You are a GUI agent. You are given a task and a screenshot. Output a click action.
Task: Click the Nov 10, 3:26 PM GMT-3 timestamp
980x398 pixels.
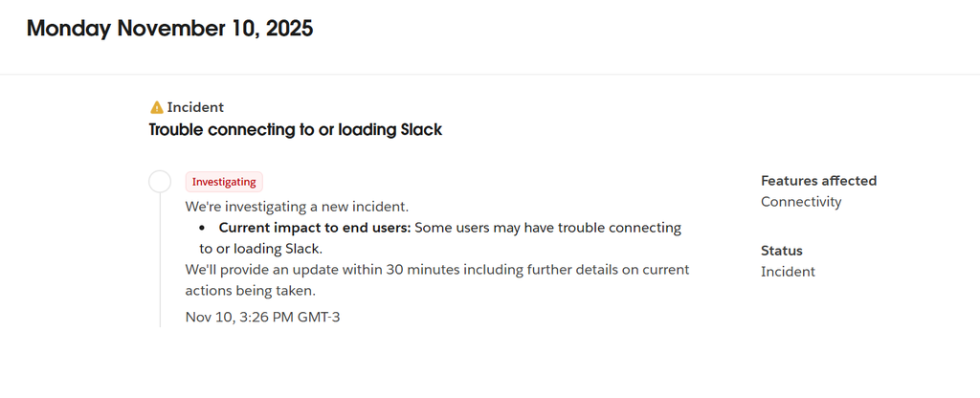pos(262,317)
